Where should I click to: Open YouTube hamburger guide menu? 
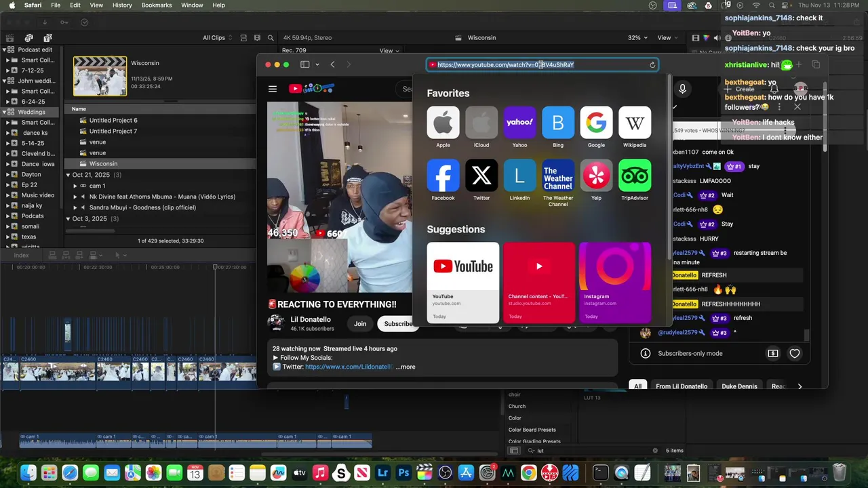pos(273,89)
